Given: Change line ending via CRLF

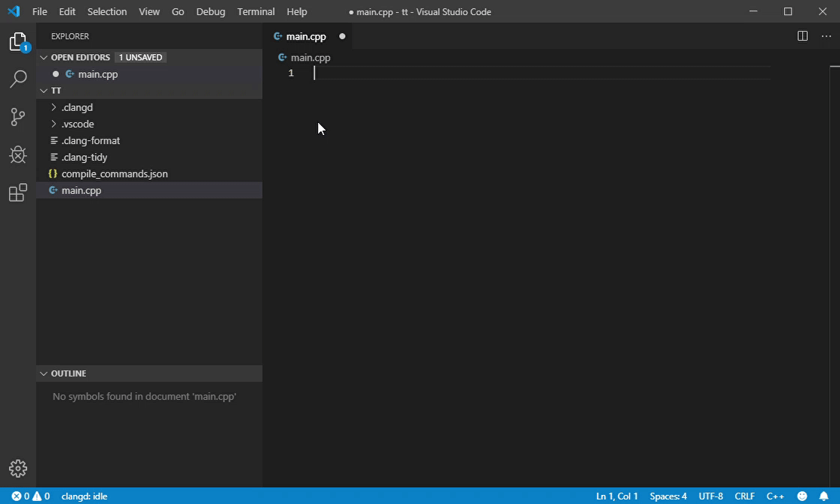Looking at the screenshot, I should (745, 496).
